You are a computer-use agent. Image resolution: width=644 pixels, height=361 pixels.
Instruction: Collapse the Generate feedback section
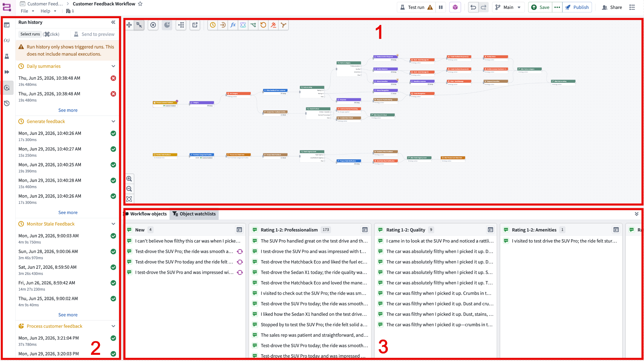click(113, 121)
